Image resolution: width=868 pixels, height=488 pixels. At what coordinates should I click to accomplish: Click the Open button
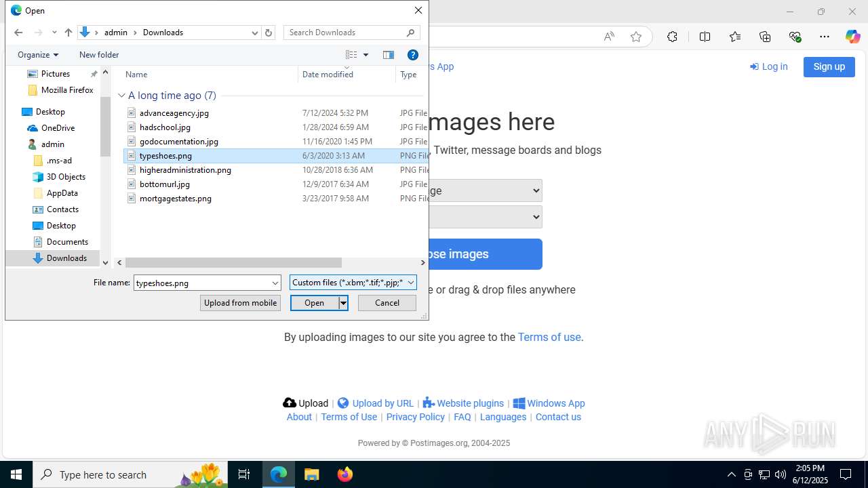[315, 303]
